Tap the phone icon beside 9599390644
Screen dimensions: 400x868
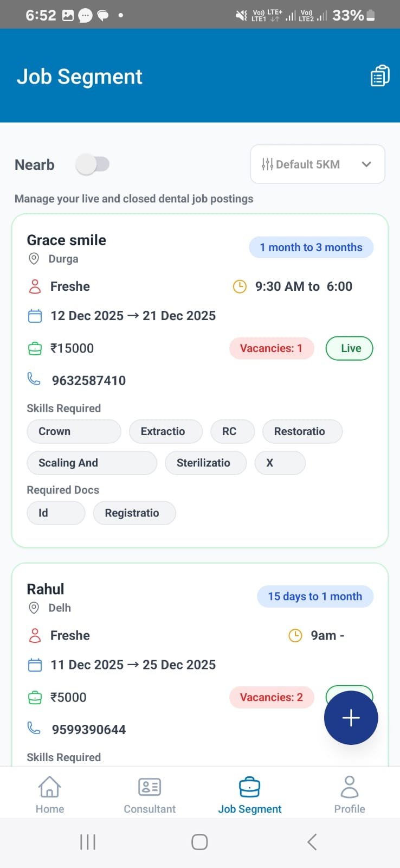34,728
